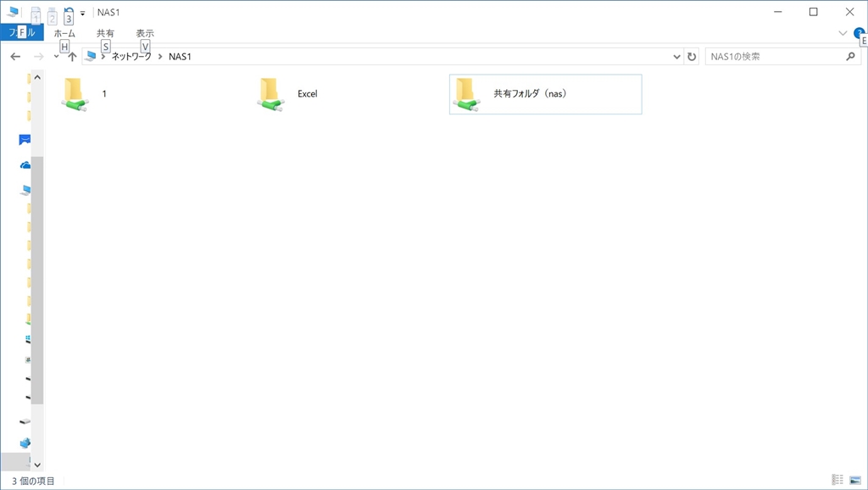Open the recent locations dropdown
The width and height of the screenshot is (868, 490).
click(x=56, y=57)
